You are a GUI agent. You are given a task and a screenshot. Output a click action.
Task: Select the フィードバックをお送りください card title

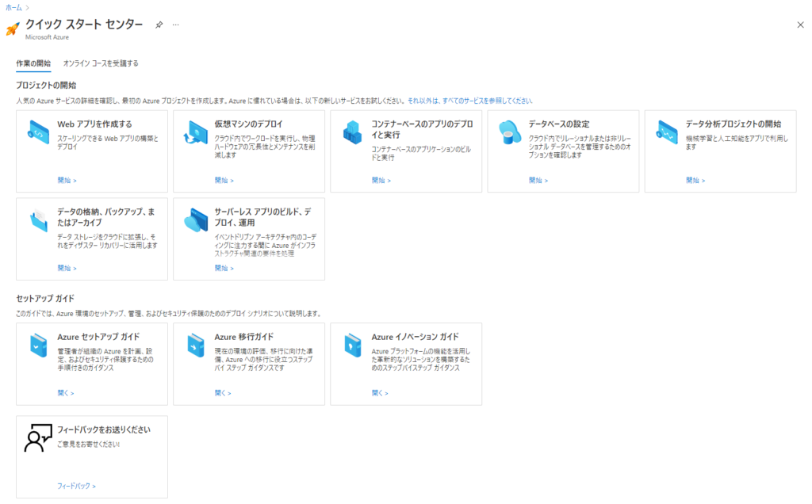tap(104, 430)
